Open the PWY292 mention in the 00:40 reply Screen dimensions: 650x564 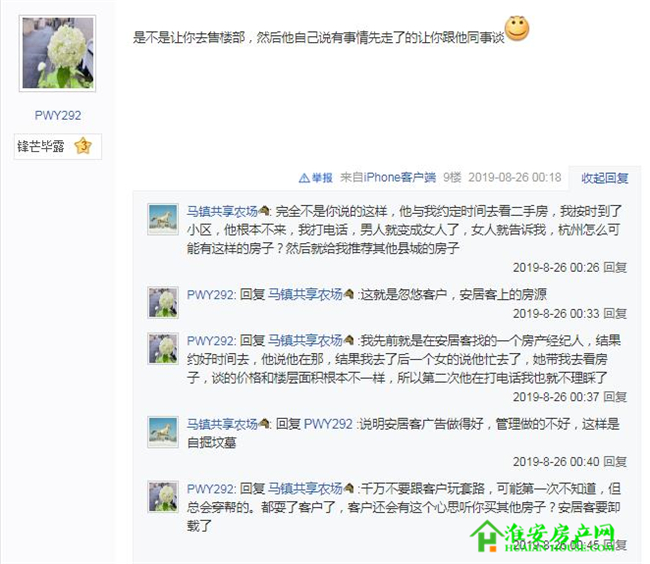pyautogui.click(x=328, y=424)
